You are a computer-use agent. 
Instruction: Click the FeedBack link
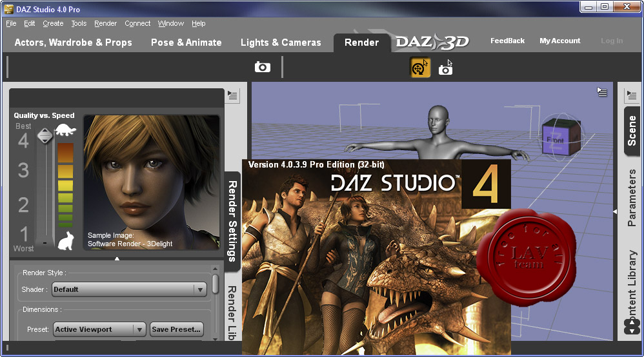(507, 41)
